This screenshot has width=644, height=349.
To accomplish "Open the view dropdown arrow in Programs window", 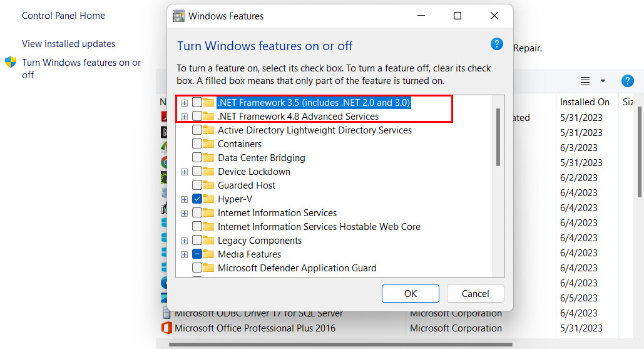I will (603, 81).
